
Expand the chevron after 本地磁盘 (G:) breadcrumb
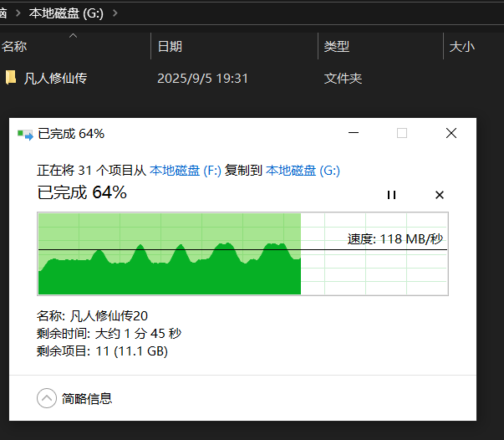115,13
